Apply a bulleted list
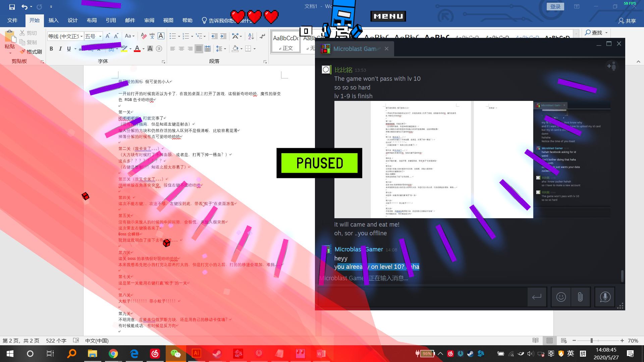Image resolution: width=644 pixels, height=362 pixels. coord(173,36)
